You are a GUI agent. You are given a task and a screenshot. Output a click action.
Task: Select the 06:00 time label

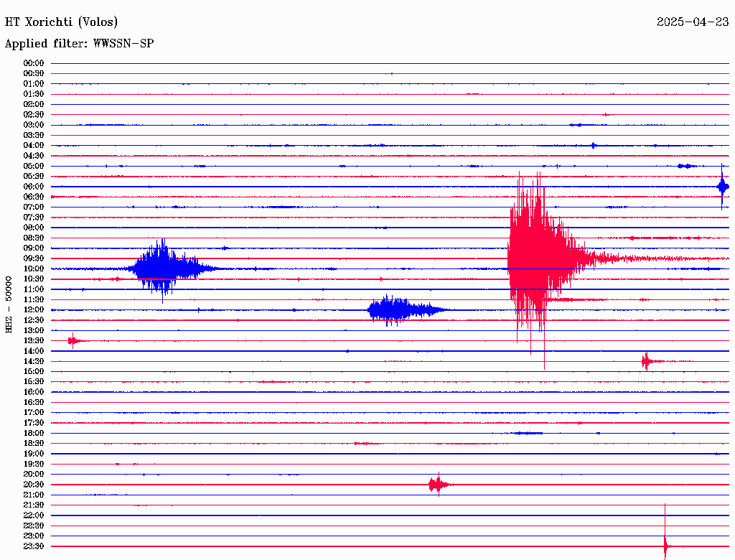point(34,187)
